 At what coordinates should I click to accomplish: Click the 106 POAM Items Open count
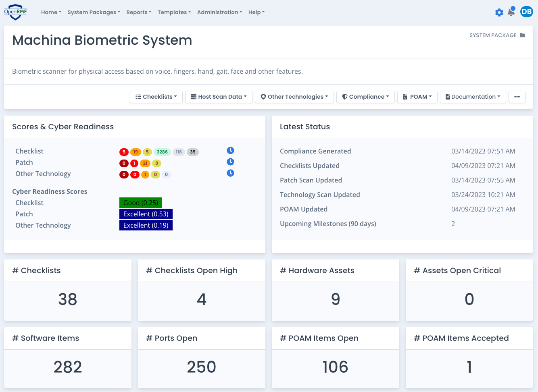(x=336, y=367)
